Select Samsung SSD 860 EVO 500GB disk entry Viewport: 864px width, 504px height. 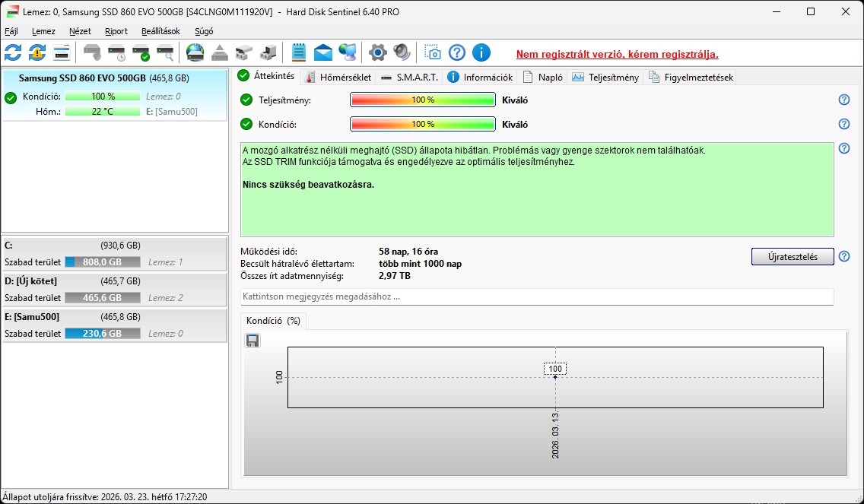tap(115, 95)
